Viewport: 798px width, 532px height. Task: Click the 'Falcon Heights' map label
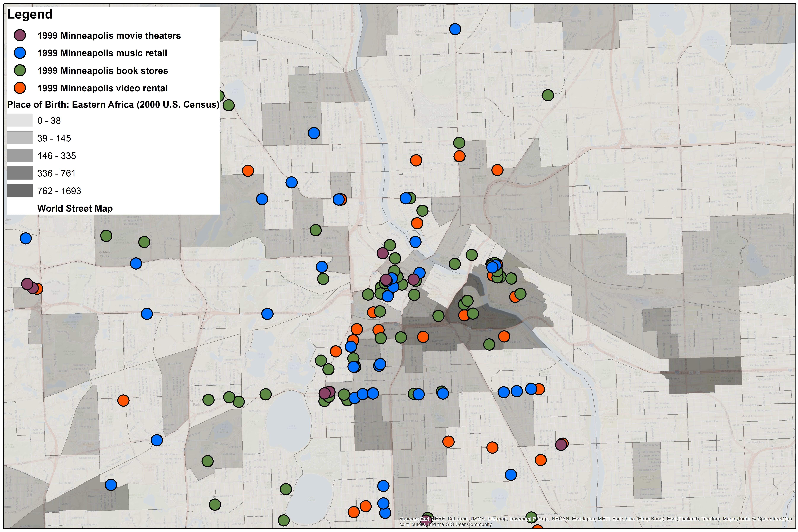point(632,221)
